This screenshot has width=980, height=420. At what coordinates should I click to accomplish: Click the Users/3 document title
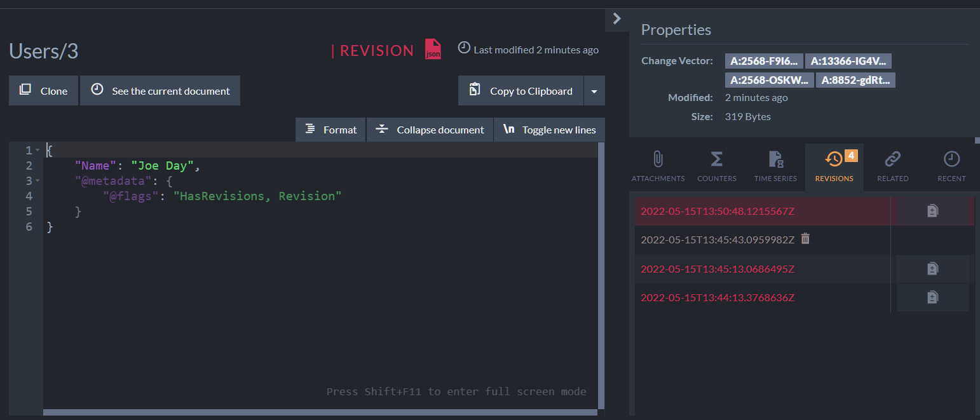tap(44, 51)
